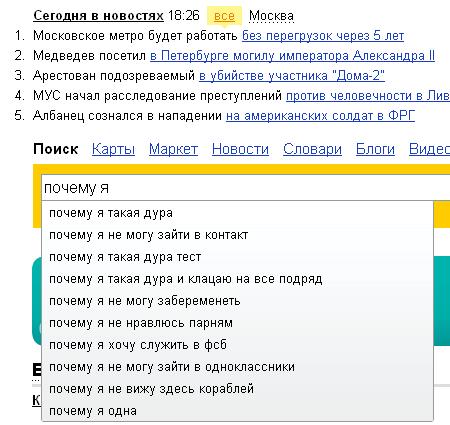
Task: Choose suggestion 'почему я такая дура тест'
Action: click(237, 257)
